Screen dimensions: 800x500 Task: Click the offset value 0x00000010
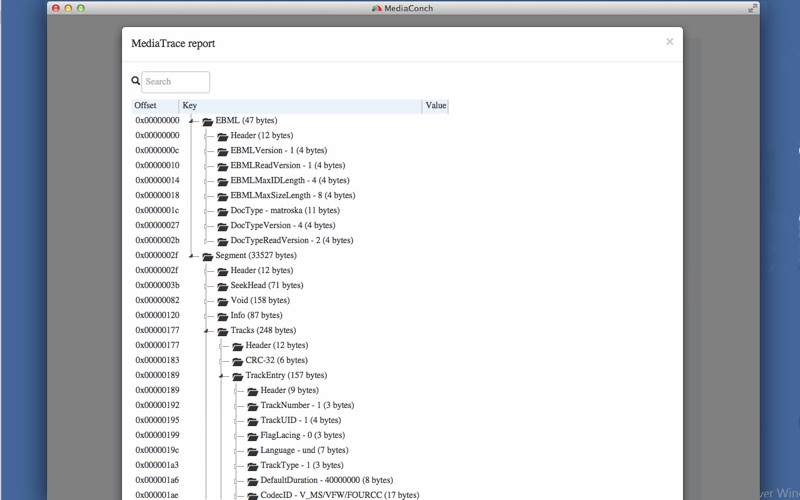[157, 165]
